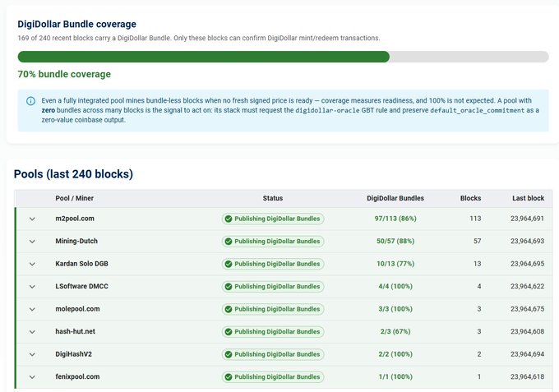Click the green bundle coverage progress bar

coord(204,57)
